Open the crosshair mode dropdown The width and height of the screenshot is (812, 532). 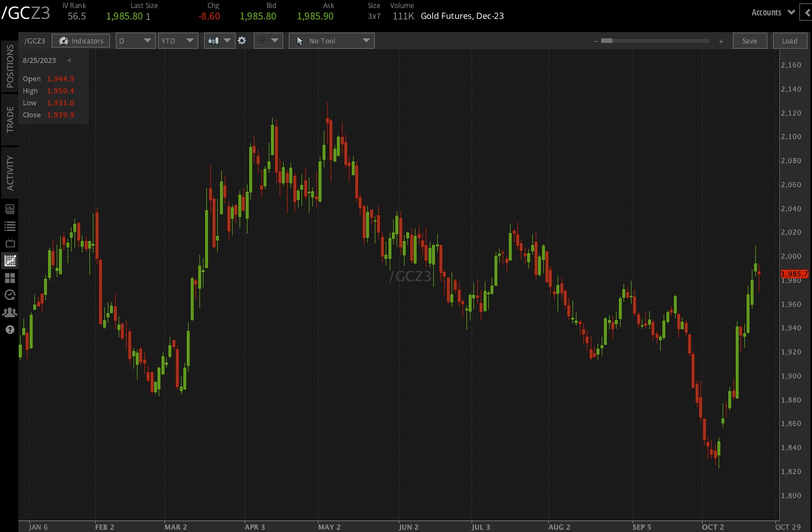coord(268,41)
